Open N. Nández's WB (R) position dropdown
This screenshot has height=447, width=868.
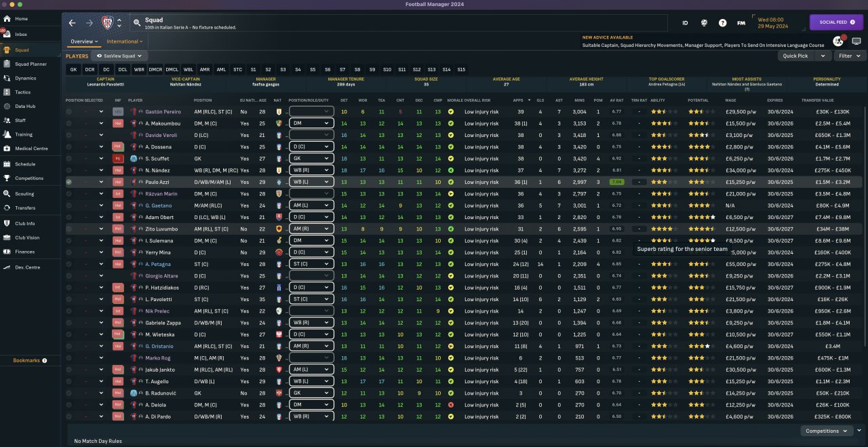click(x=311, y=170)
